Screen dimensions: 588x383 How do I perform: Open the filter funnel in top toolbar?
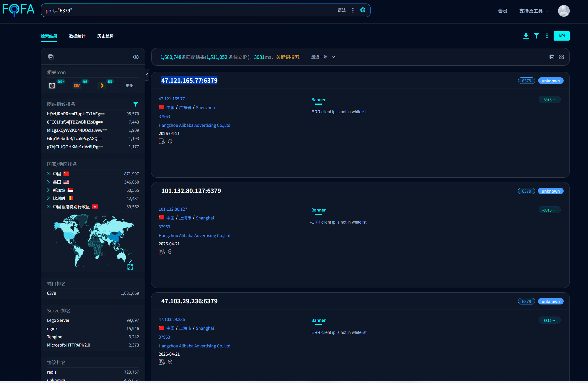pyautogui.click(x=536, y=36)
